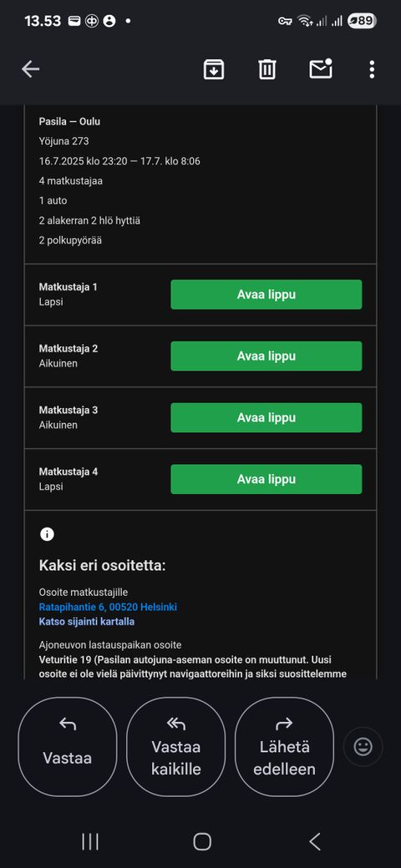Tap the battery indicator in status bar
This screenshot has width=401, height=868.
point(363,21)
